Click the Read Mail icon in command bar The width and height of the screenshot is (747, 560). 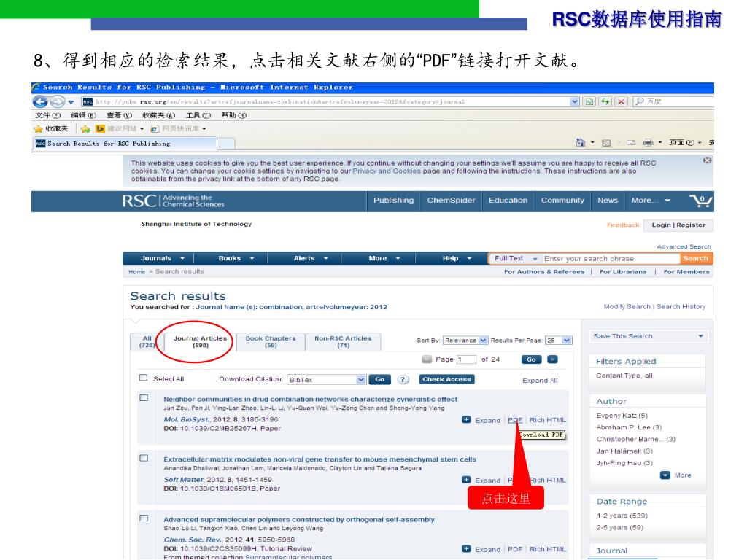631,142
